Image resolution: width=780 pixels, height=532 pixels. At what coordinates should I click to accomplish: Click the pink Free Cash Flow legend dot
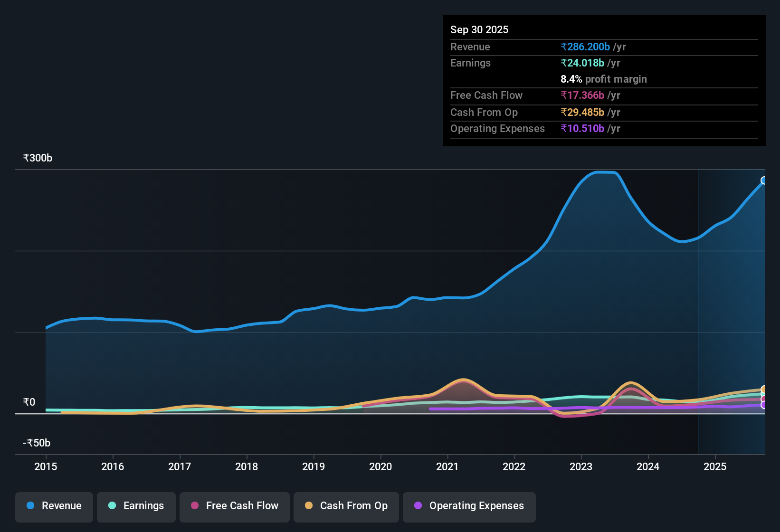[x=194, y=506]
